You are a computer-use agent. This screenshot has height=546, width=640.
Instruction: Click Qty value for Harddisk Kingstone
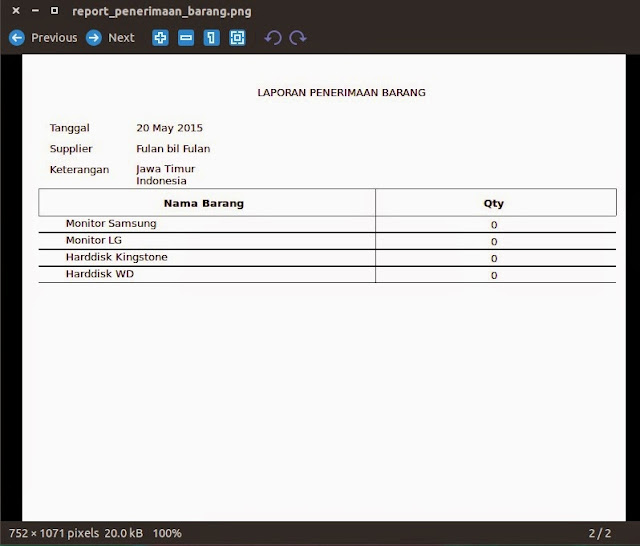point(494,258)
